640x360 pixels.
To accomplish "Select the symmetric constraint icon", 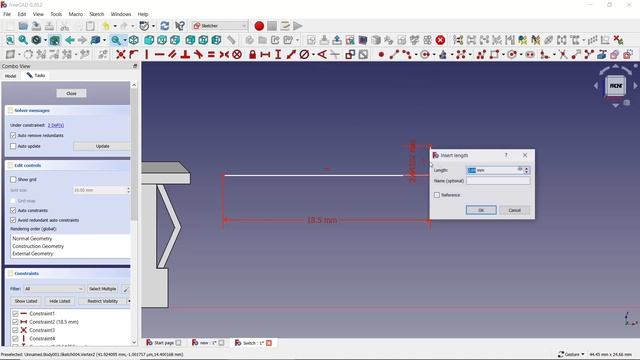I will click(224, 54).
